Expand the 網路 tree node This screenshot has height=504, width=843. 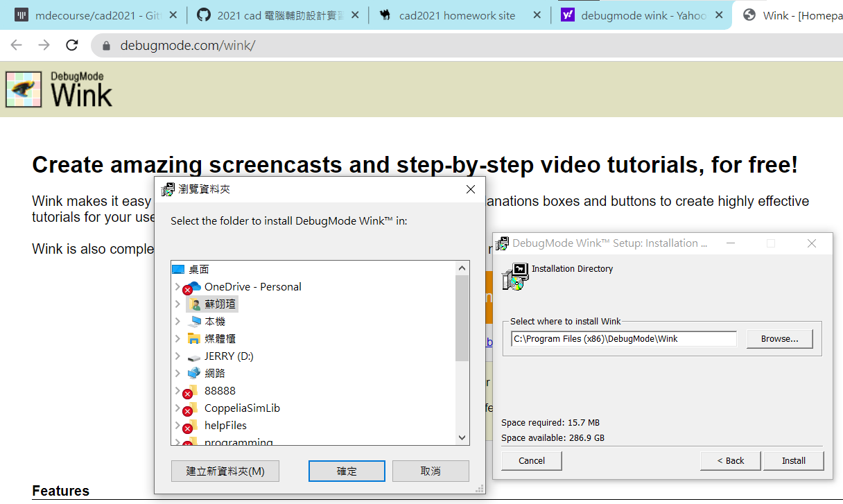(177, 373)
